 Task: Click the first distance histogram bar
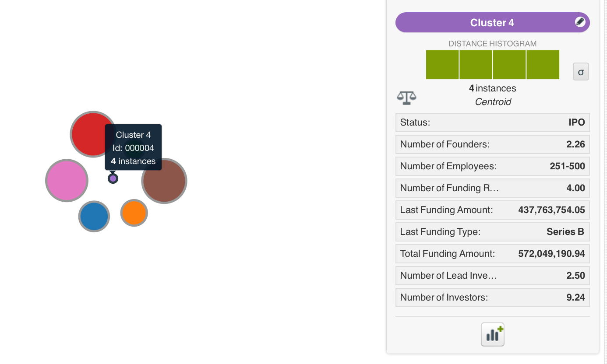pos(442,65)
